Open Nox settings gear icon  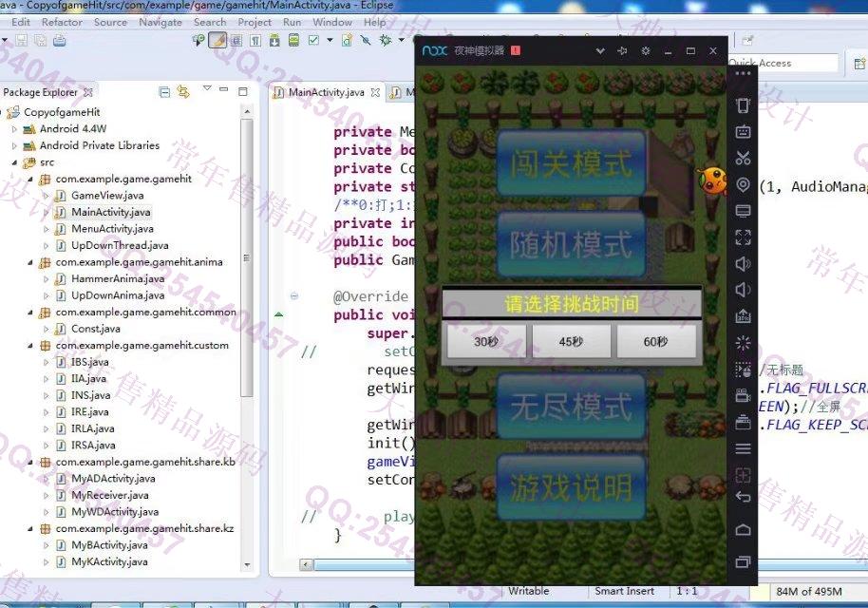pyautogui.click(x=646, y=51)
